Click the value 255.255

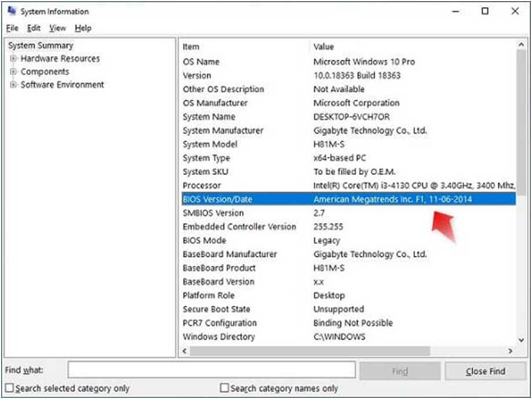pyautogui.click(x=328, y=227)
